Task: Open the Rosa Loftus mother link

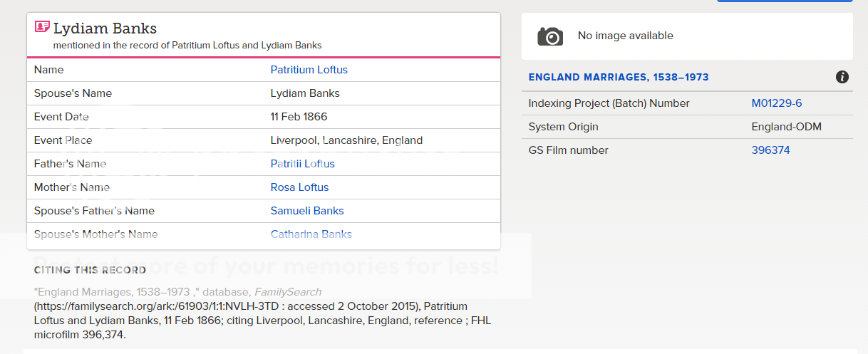Action: pyautogui.click(x=300, y=187)
